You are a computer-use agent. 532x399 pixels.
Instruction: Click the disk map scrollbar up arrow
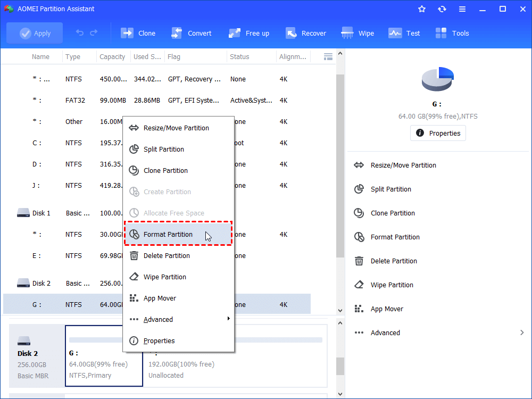click(340, 323)
